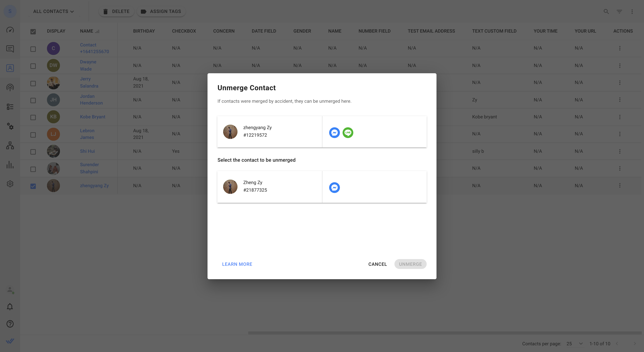Click the BIRTHDAY column header
Image resolution: width=644 pixels, height=352 pixels.
144,31
